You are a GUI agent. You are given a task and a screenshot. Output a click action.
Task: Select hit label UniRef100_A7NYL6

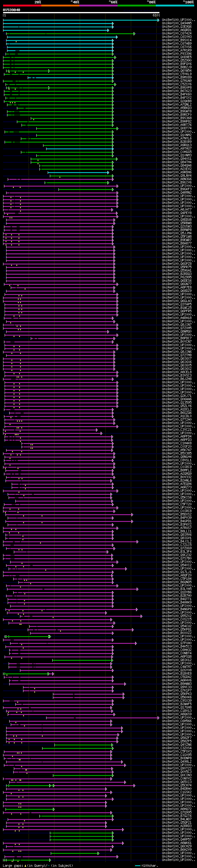pyautogui.click(x=177, y=139)
